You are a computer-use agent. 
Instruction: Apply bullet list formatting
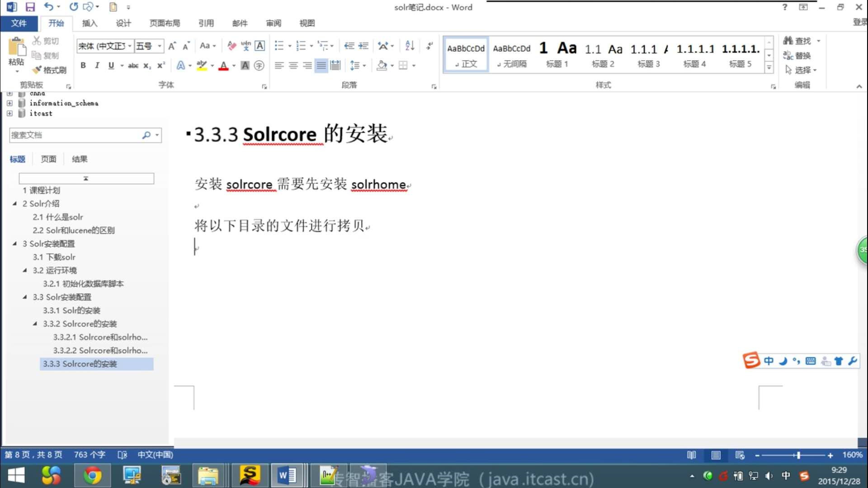point(279,46)
